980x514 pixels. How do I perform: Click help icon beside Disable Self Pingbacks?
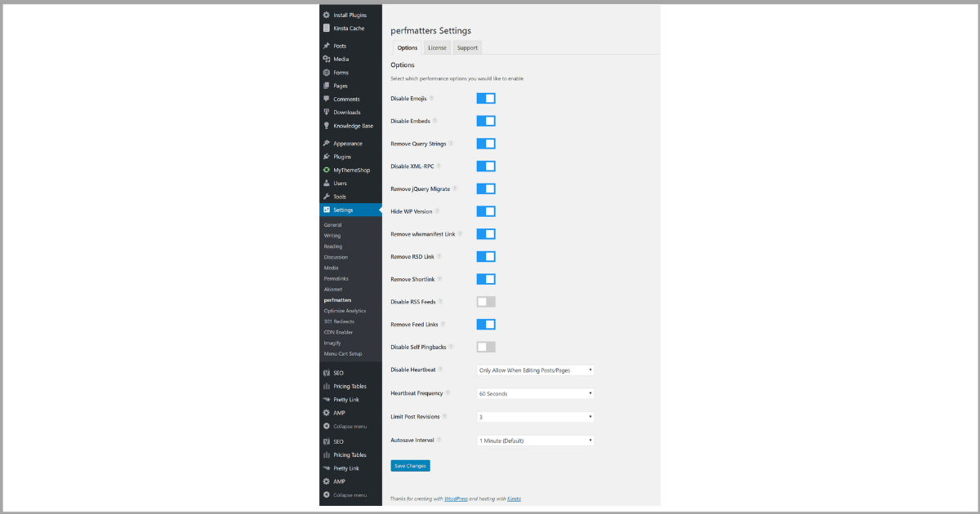450,347
